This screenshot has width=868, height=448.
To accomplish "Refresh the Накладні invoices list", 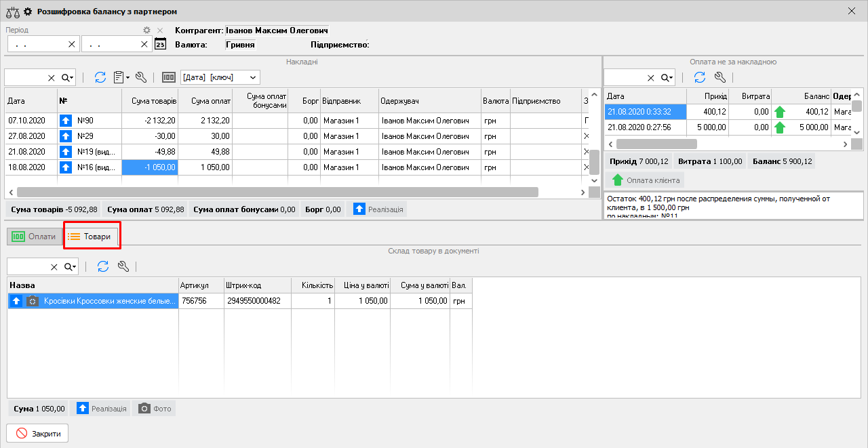I will (100, 77).
